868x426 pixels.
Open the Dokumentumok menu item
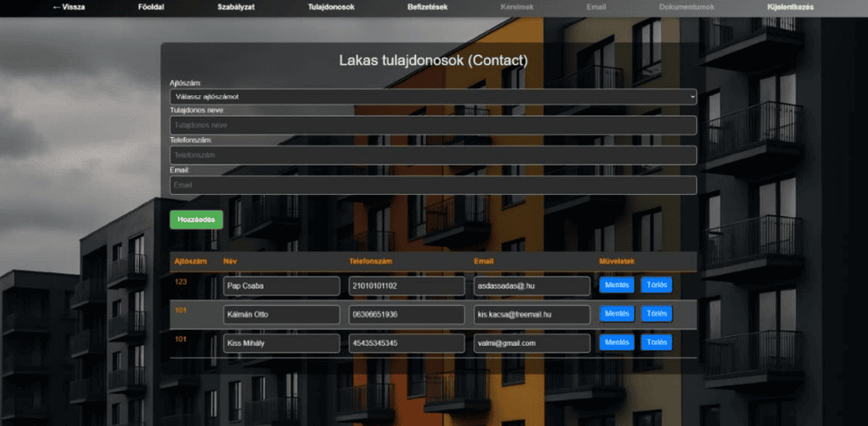[x=686, y=7]
